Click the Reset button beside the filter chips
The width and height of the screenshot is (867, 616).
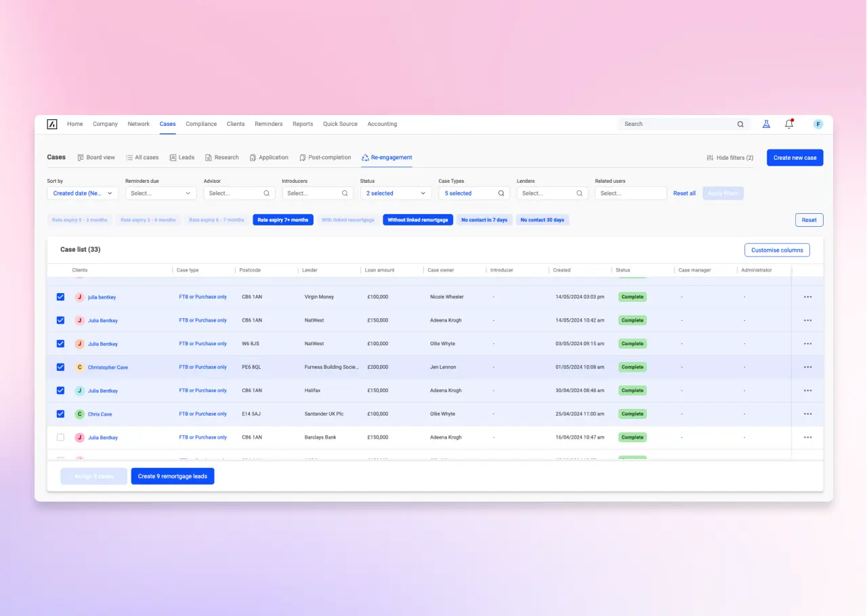(x=809, y=220)
